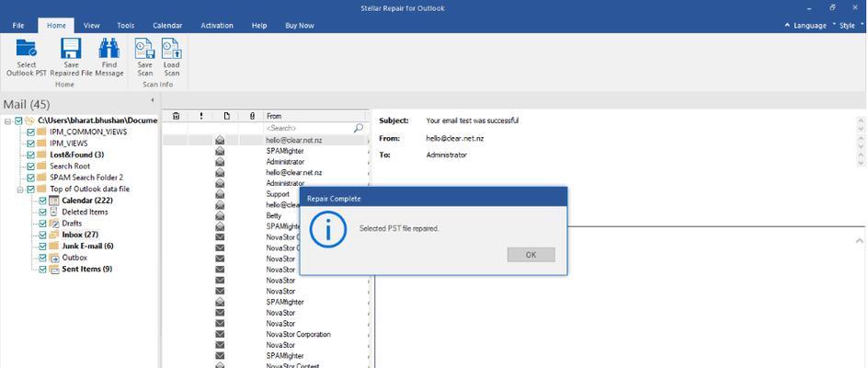The image size is (868, 368).
Task: Collapse Top of Outlook data file node
Action: pyautogui.click(x=19, y=189)
